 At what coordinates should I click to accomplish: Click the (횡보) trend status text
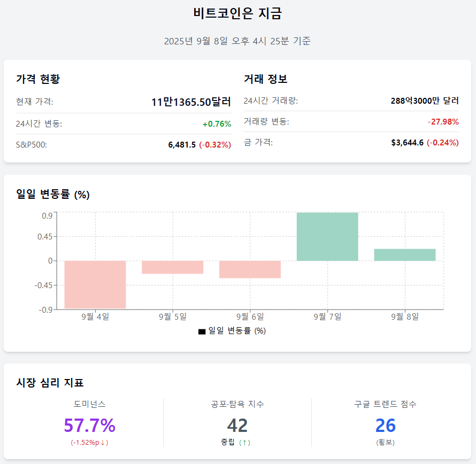click(x=386, y=443)
